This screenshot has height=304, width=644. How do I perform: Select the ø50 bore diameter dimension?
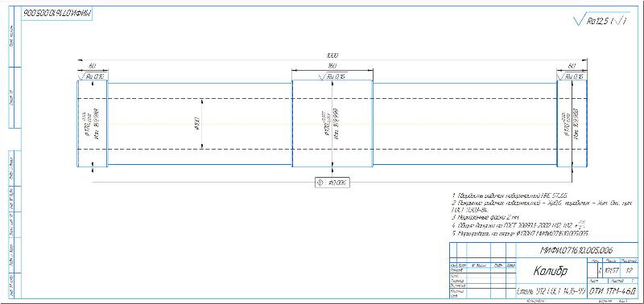click(196, 124)
